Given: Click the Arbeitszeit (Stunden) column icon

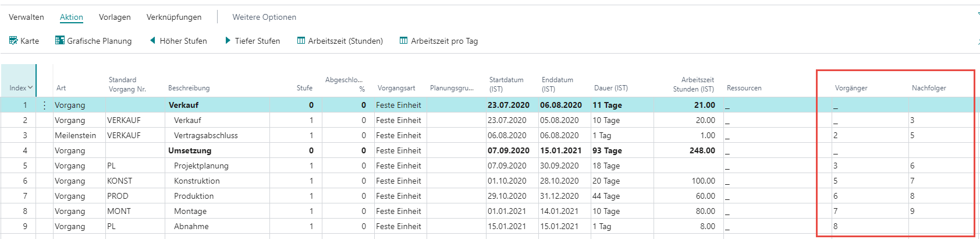Looking at the screenshot, I should point(301,41).
